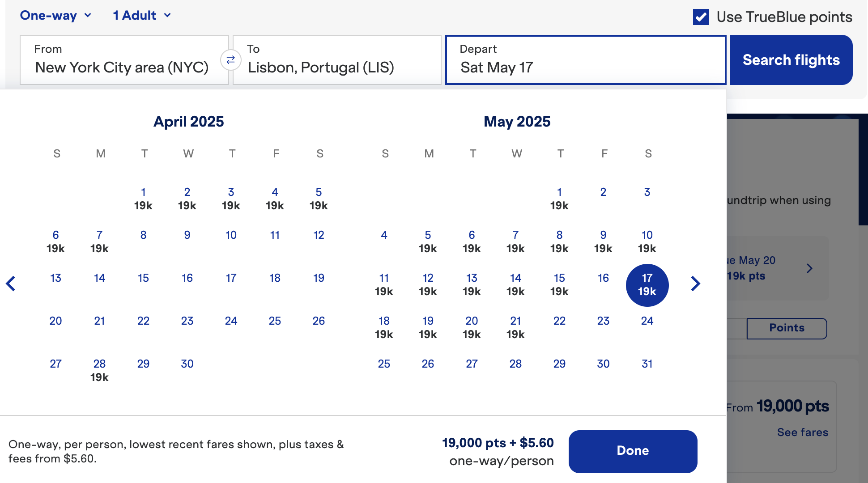
Task: Uncheck Use TrueBlue points
Action: coord(701,17)
